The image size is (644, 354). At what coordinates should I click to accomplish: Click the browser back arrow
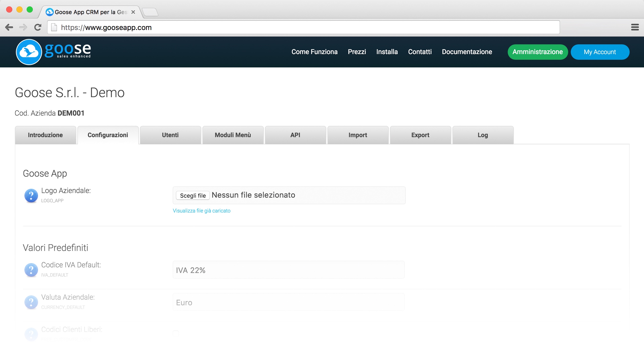pyautogui.click(x=9, y=27)
